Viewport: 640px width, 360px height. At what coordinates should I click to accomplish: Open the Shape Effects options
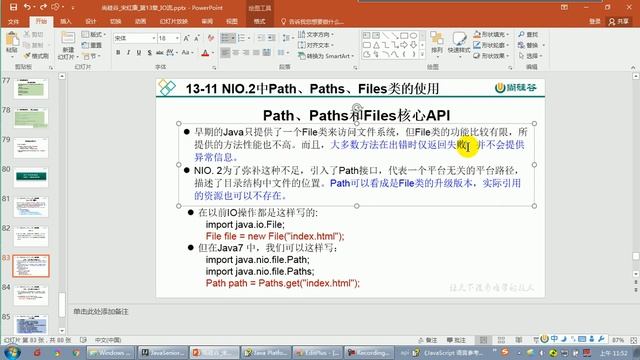pyautogui.click(x=491, y=56)
